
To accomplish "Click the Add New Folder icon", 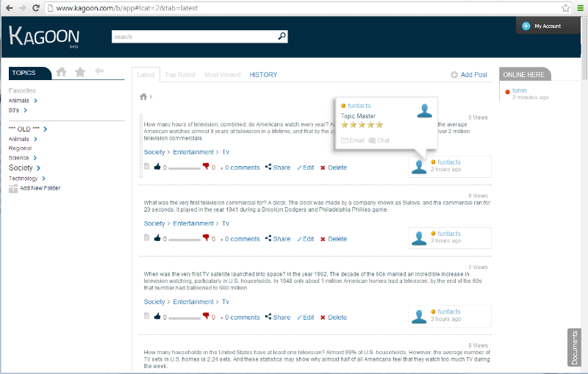I will point(13,188).
